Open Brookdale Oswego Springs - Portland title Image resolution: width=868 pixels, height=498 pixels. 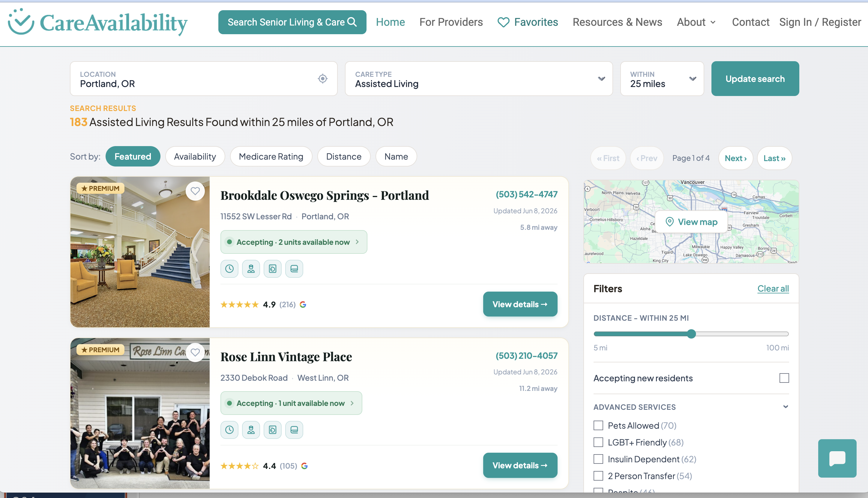tap(325, 195)
